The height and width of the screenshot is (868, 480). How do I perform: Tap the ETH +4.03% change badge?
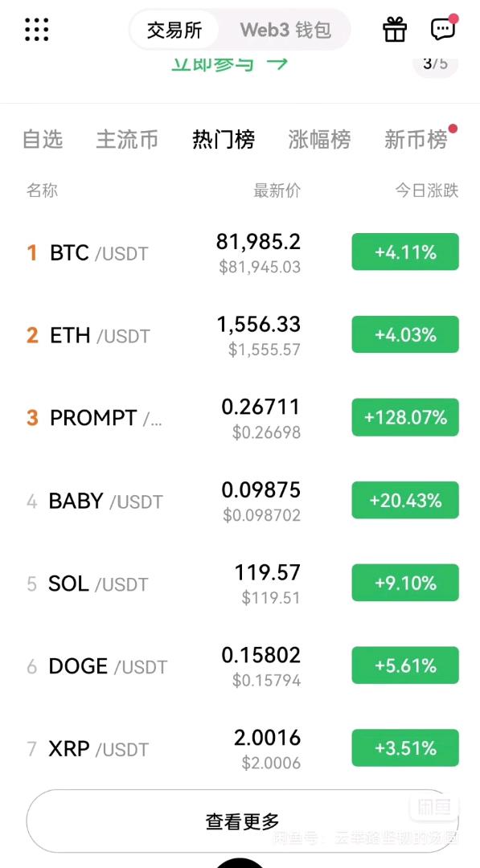405,335
